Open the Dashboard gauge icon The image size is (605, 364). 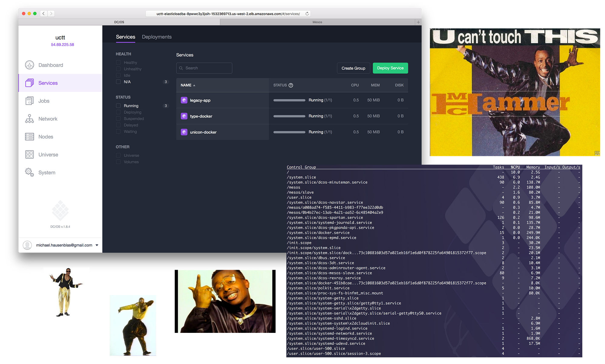29,65
